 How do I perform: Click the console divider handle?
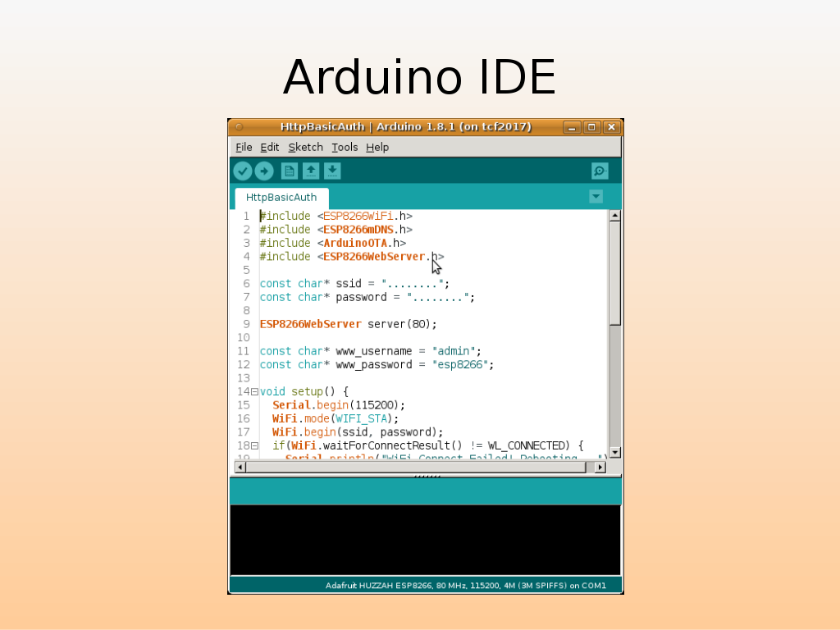click(x=427, y=476)
